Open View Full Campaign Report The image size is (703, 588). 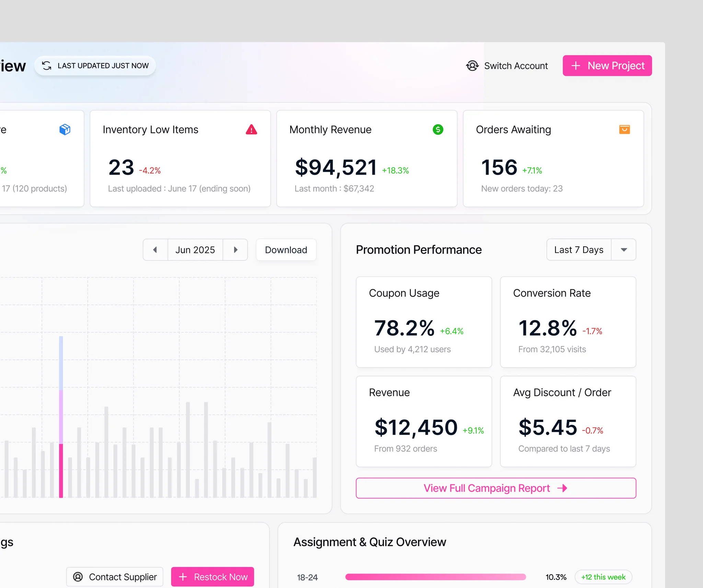tap(496, 488)
